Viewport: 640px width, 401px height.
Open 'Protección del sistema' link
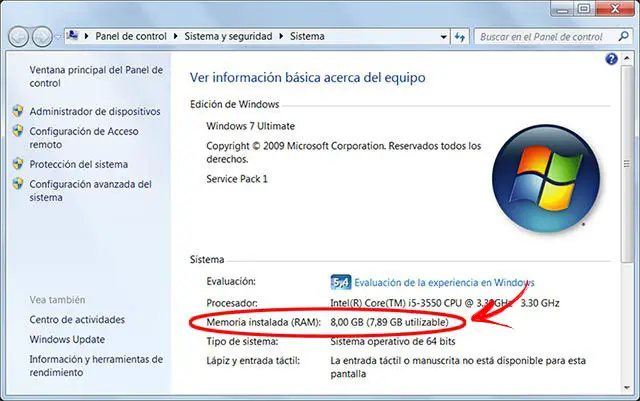(x=78, y=164)
